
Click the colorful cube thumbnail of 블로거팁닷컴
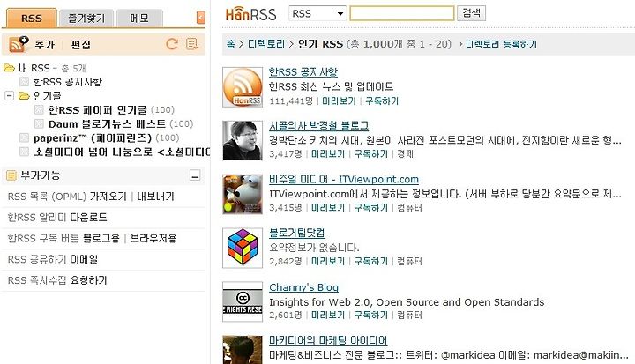pos(243,248)
